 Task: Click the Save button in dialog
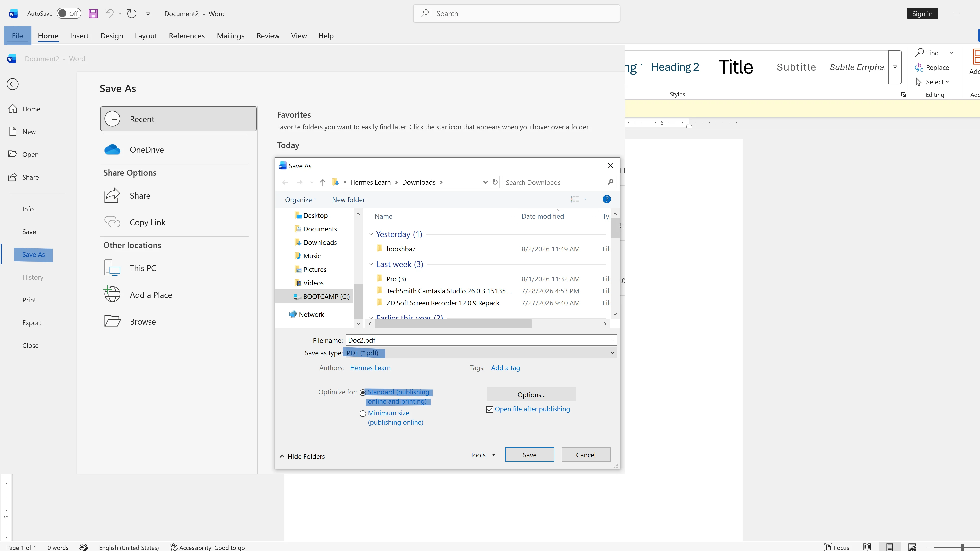click(530, 455)
